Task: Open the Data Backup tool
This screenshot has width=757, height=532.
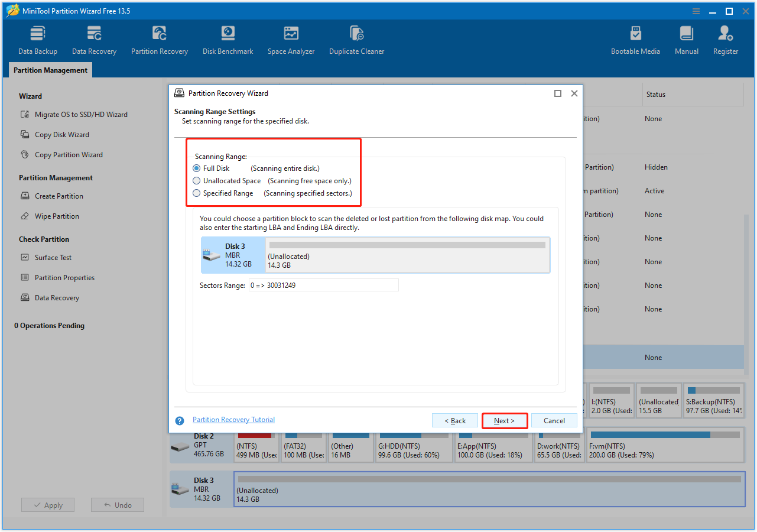Action: (x=37, y=39)
